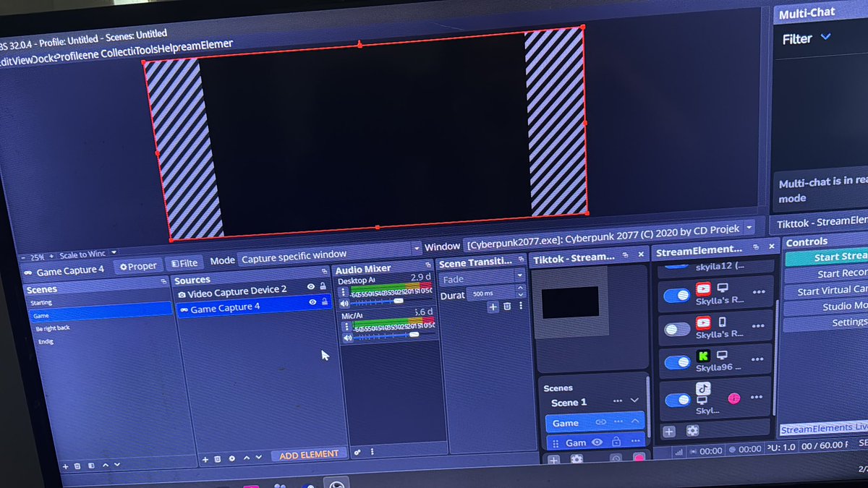This screenshot has width=868, height=488.
Task: Add a new scene in Scenes panel
Action: (65, 466)
